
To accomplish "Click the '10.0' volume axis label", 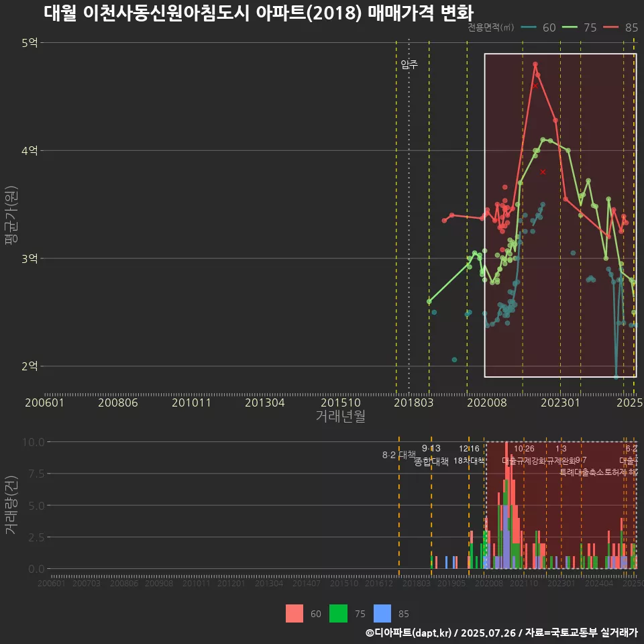I will point(34,442).
